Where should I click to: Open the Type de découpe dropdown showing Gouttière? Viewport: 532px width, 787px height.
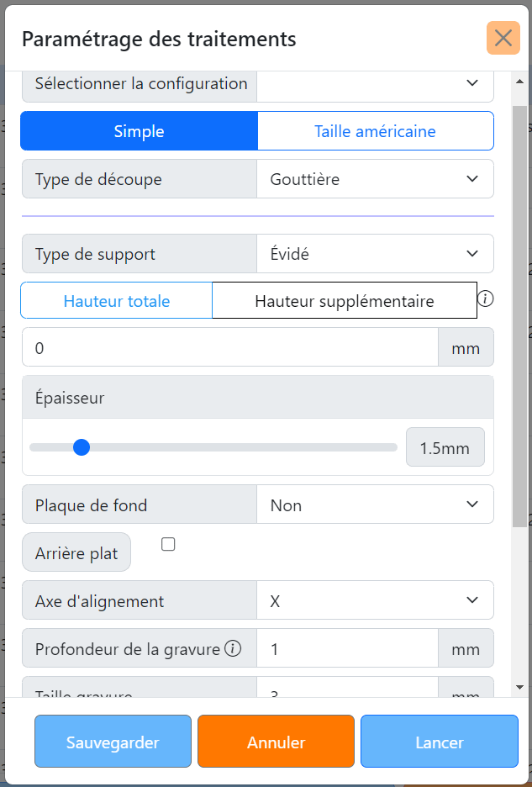(375, 178)
